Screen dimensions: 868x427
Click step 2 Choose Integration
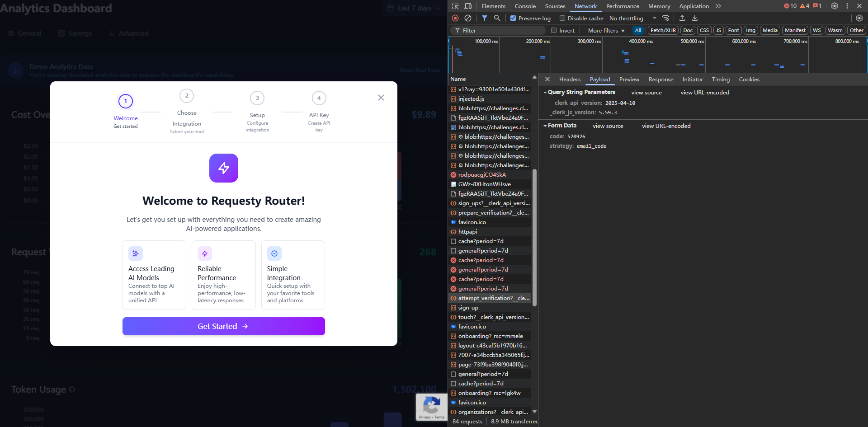(187, 112)
